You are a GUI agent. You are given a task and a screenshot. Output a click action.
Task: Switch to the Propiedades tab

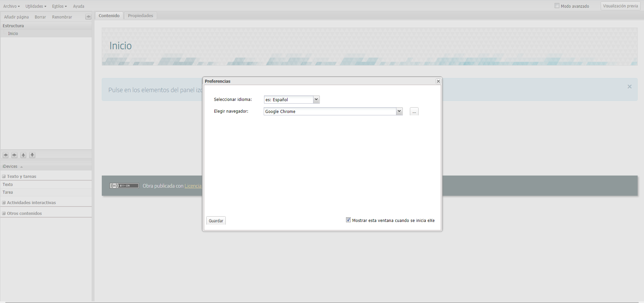pos(140,16)
